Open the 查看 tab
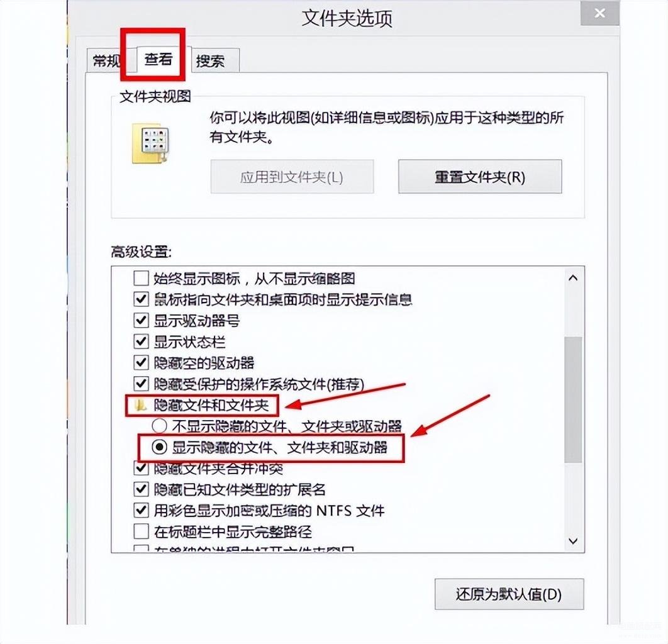This screenshot has width=668, height=644. point(158,58)
